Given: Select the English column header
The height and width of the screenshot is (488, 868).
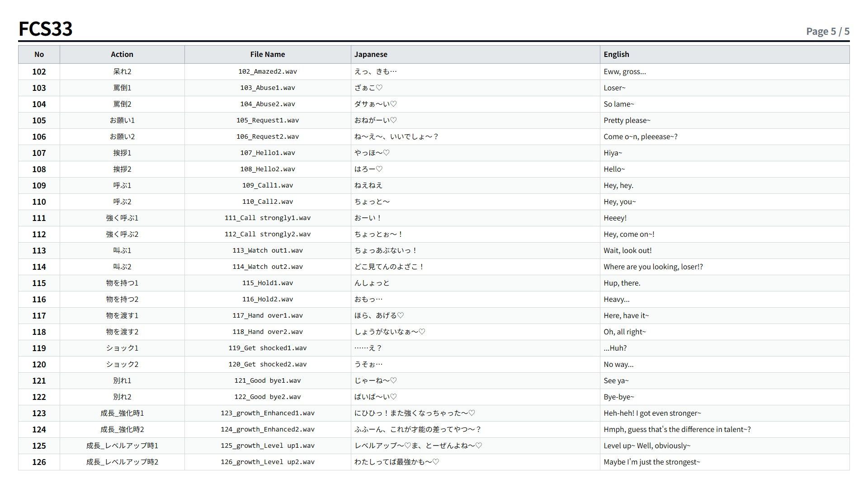Looking at the screenshot, I should (x=725, y=54).
